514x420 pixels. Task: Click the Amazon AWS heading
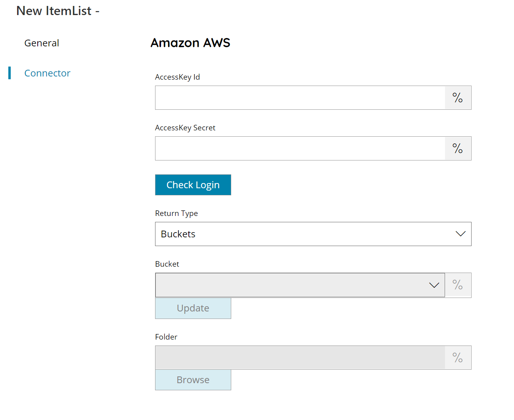click(x=190, y=43)
